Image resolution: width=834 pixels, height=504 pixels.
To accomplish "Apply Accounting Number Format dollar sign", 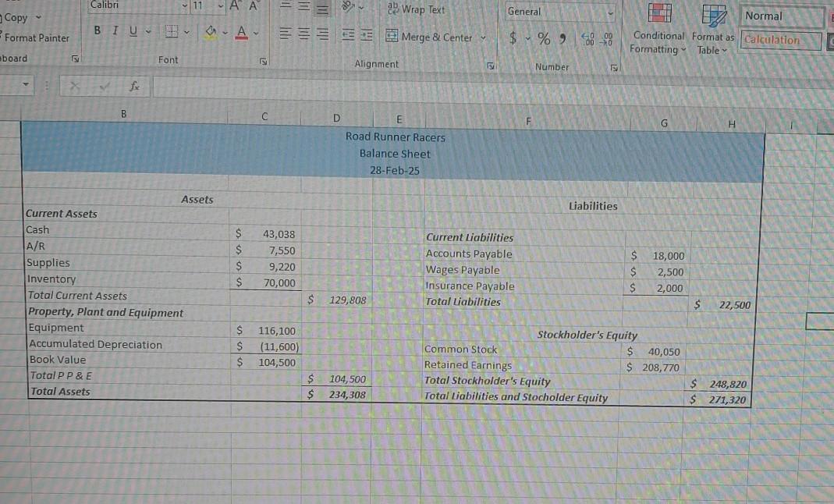I will point(513,37).
